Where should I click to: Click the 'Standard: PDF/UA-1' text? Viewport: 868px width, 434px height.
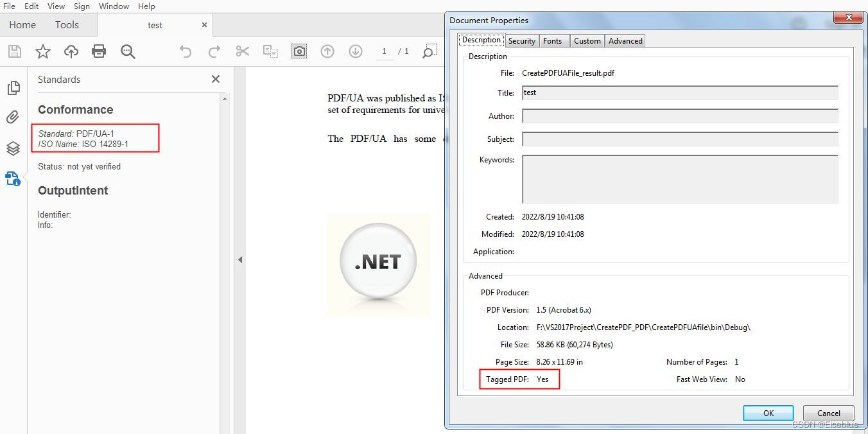(76, 134)
